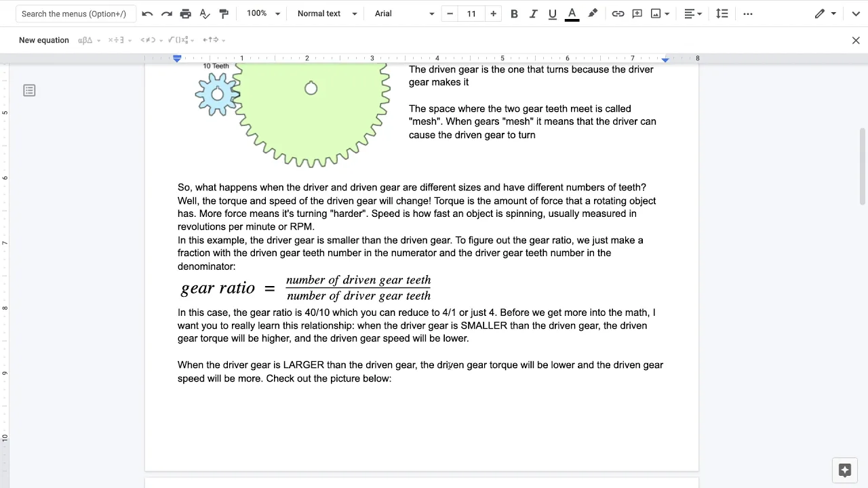
Task: Toggle Underline formatting
Action: [x=553, y=14]
